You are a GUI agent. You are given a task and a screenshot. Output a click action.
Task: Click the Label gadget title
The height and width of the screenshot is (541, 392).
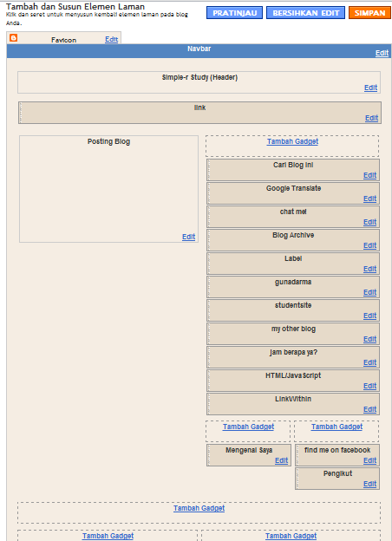[293, 258]
